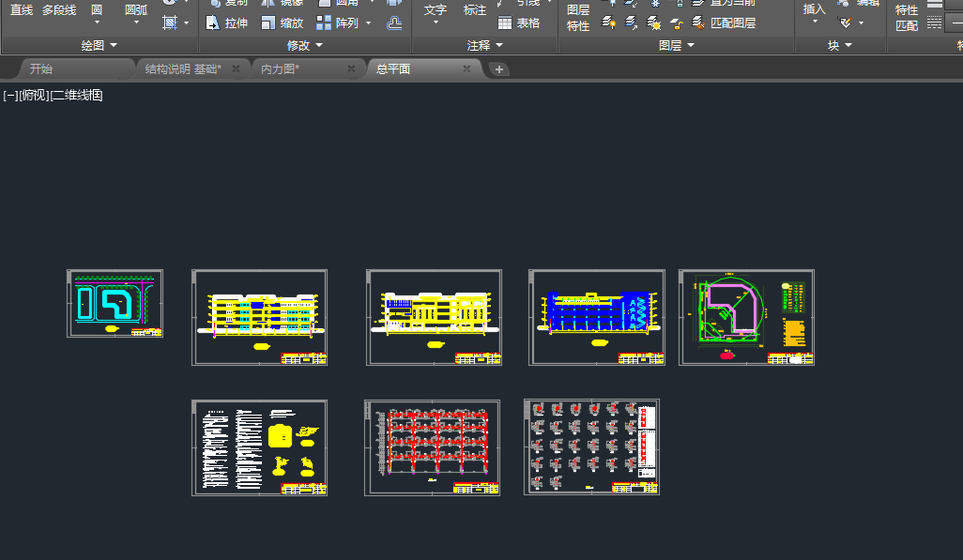Open dropdown beside block attribute icon
The width and height of the screenshot is (963, 560).
pos(861,23)
